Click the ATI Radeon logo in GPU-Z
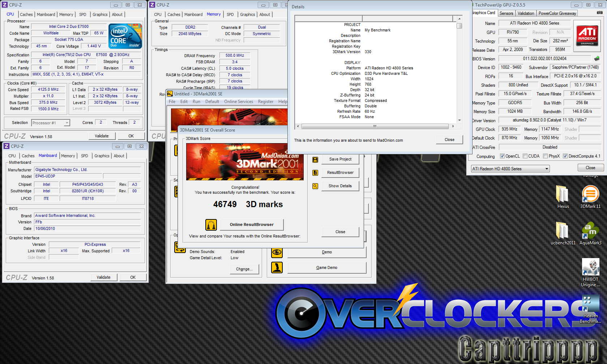This screenshot has width=607, height=364. coord(587,36)
